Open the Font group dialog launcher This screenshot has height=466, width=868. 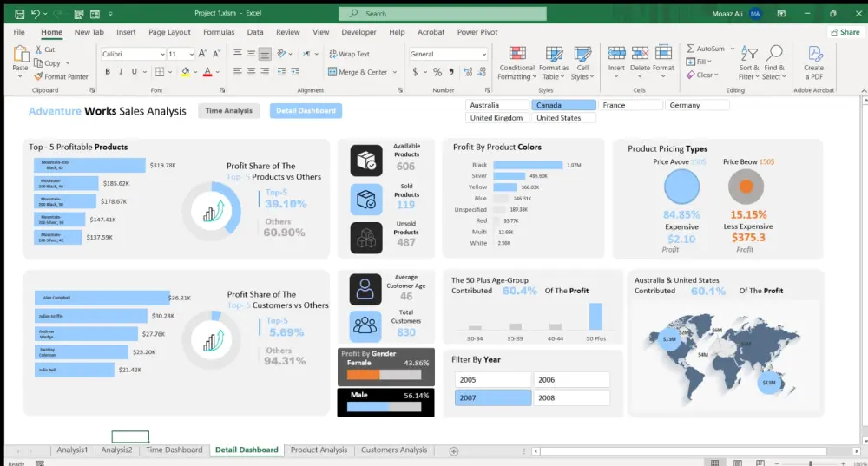pos(222,89)
